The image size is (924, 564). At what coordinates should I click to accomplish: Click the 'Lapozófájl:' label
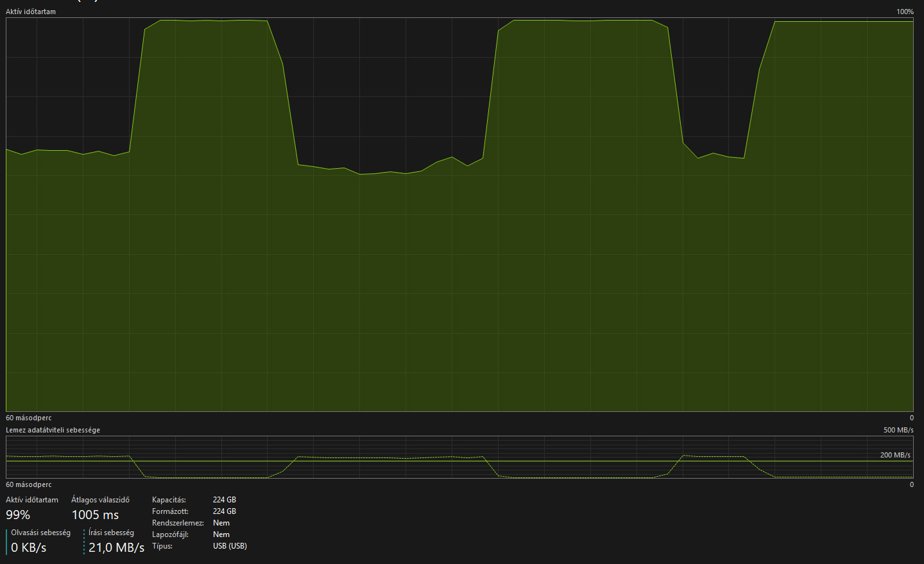tap(170, 534)
